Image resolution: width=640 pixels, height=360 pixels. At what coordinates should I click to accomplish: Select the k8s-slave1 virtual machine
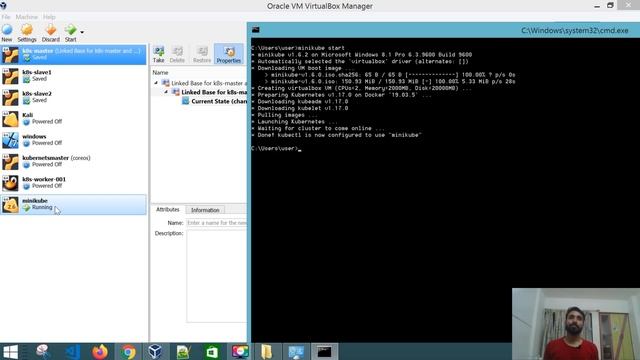pos(73,76)
